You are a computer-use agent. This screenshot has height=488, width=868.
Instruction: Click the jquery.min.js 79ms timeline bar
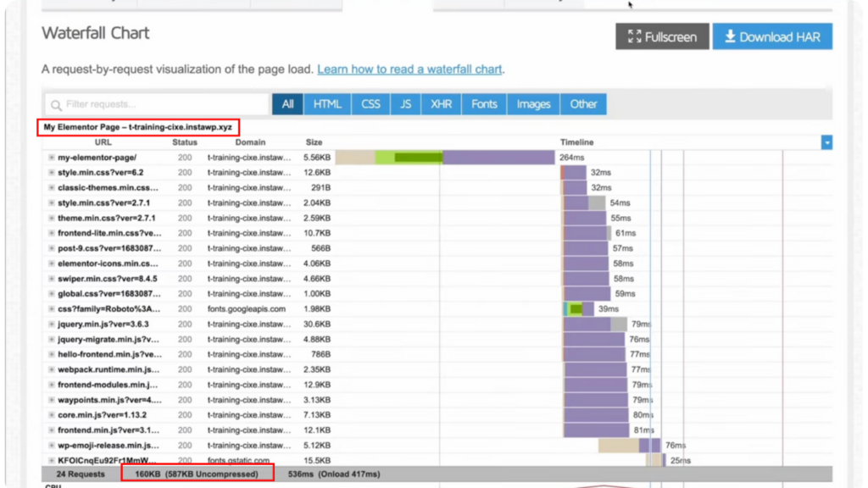click(595, 324)
